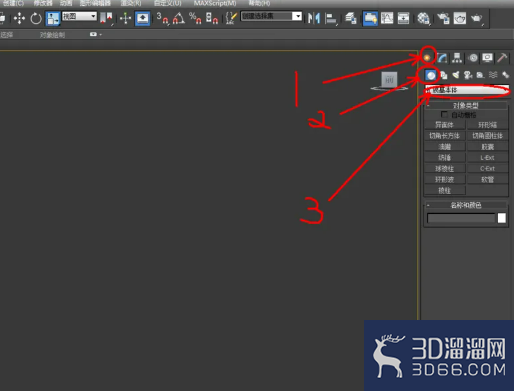
Task: Select the Scale tool in toolbar
Action: (53, 18)
